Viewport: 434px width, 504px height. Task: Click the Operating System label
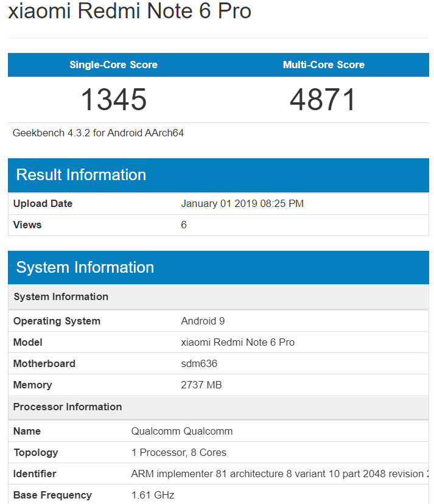click(x=57, y=321)
